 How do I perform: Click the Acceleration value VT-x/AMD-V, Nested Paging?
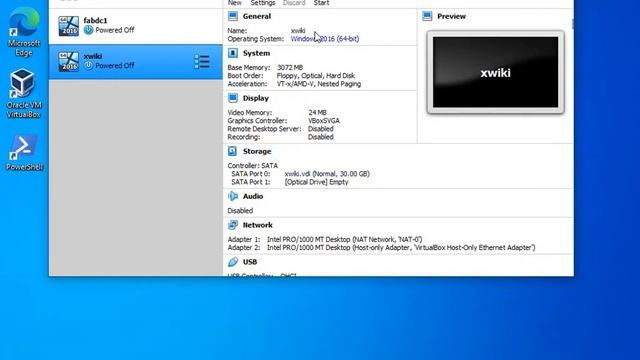tap(319, 84)
